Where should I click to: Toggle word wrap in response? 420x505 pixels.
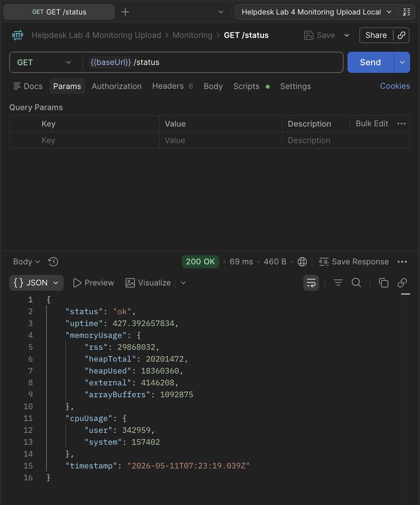click(311, 283)
